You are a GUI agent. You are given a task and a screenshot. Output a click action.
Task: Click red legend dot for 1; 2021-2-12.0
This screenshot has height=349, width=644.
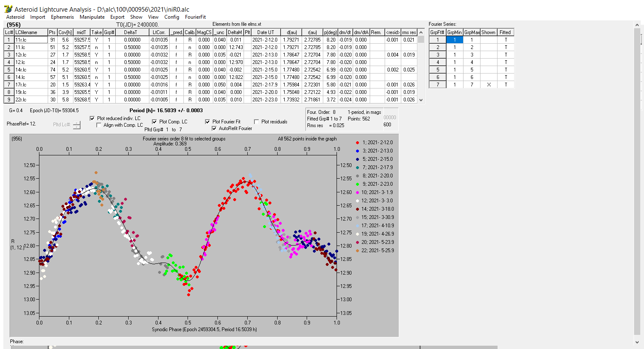point(358,143)
